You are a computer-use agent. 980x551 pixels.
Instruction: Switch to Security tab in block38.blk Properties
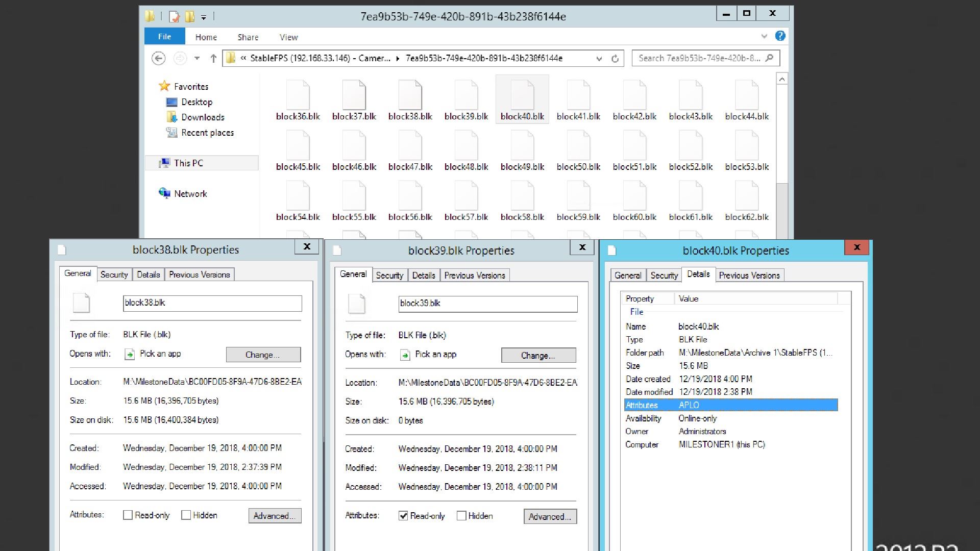point(114,274)
